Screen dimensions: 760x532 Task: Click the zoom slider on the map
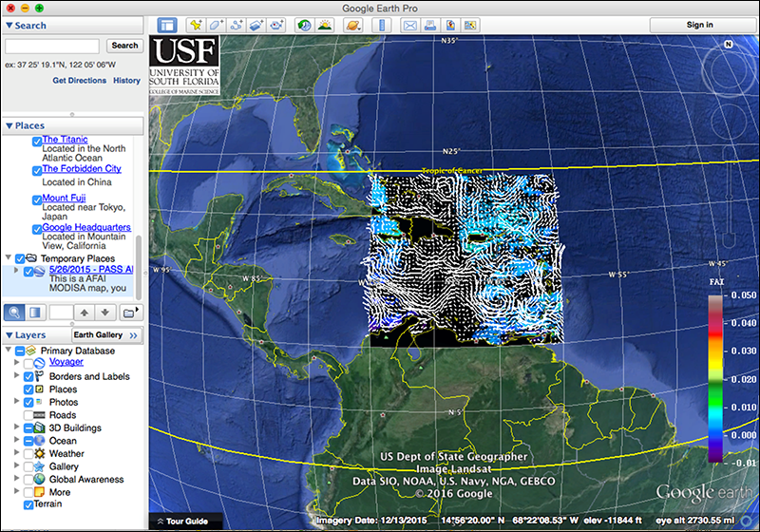[728, 197]
